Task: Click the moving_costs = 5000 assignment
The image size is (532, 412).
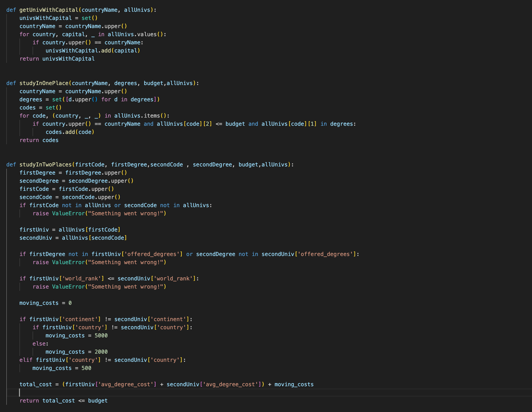Action: [76, 335]
